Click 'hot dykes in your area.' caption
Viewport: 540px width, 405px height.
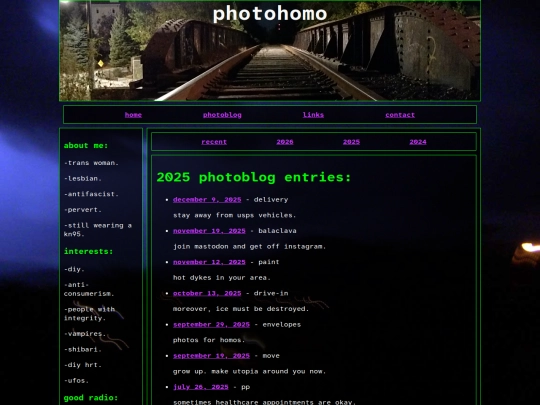[222, 278]
